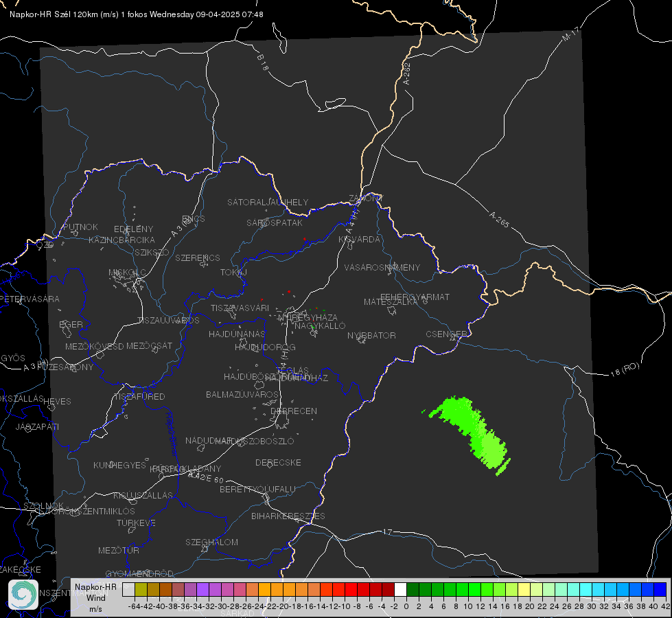Click the FEHÉRGYARMAT label
672x618 pixels.
[x=415, y=297]
